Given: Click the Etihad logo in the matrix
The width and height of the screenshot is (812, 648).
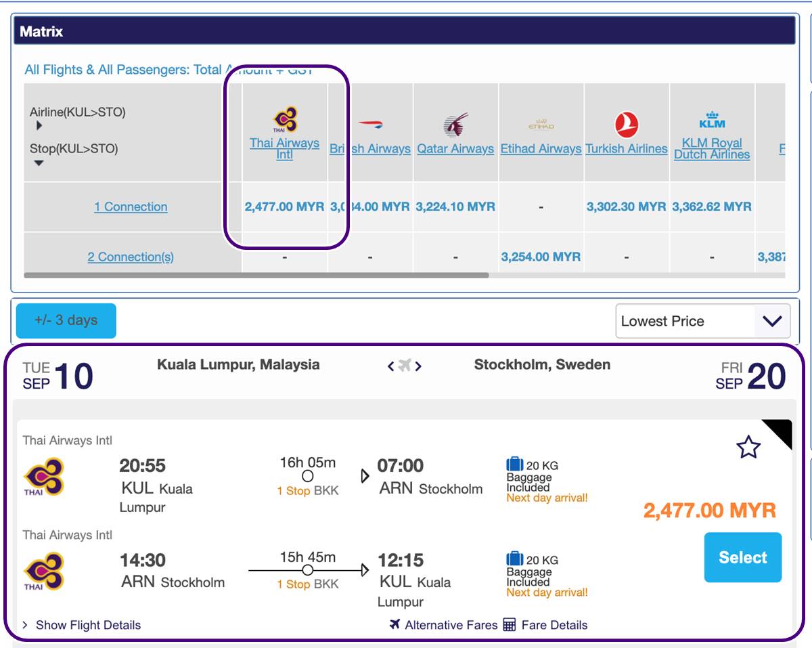Looking at the screenshot, I should (541, 125).
